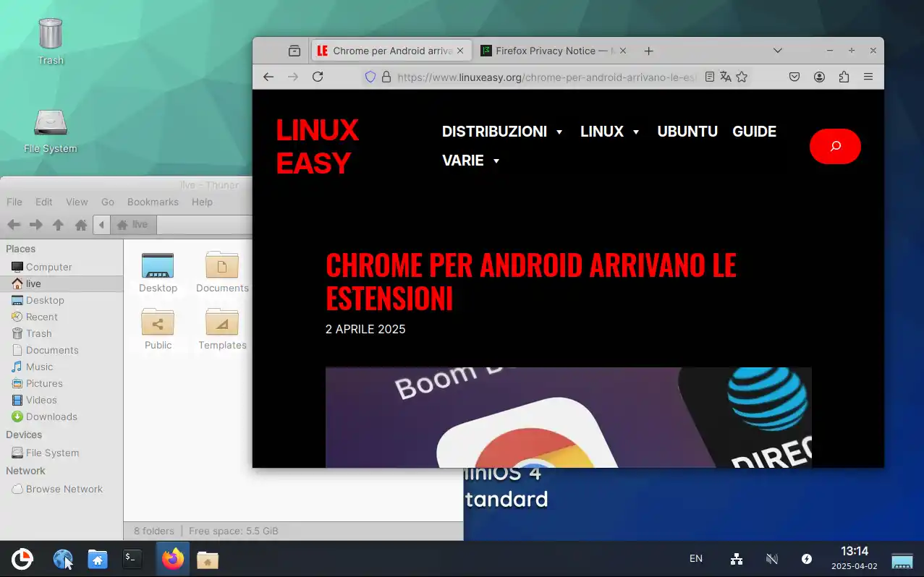The image size is (924, 577).
Task: Click the translate page icon
Action: click(726, 77)
